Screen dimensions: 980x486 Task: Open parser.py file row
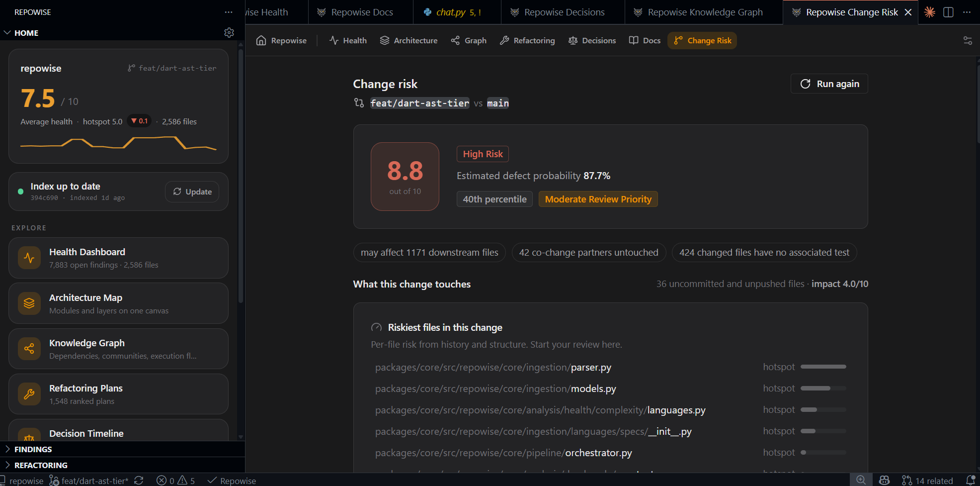tap(610, 367)
